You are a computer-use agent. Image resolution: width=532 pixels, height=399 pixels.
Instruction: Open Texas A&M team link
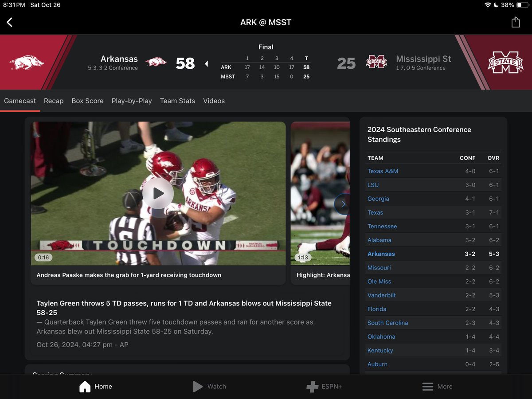[383, 171]
